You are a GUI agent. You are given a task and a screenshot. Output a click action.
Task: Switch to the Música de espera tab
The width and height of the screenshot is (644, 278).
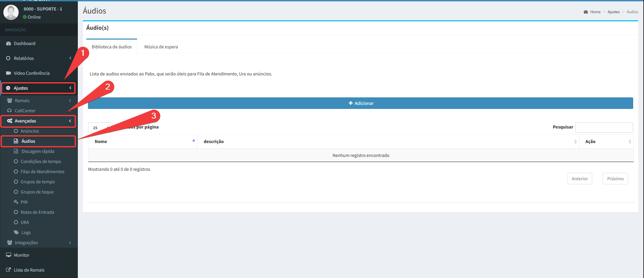pyautogui.click(x=161, y=47)
